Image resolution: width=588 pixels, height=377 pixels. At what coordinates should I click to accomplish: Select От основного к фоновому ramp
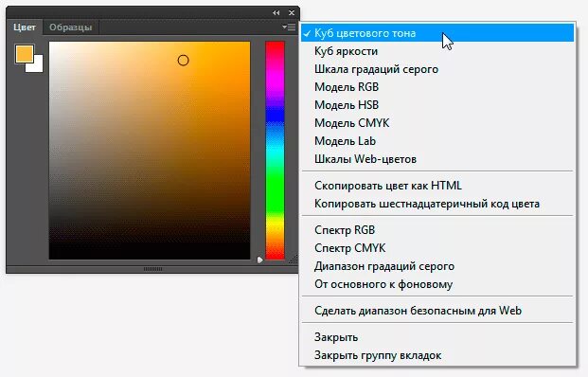pyautogui.click(x=437, y=284)
